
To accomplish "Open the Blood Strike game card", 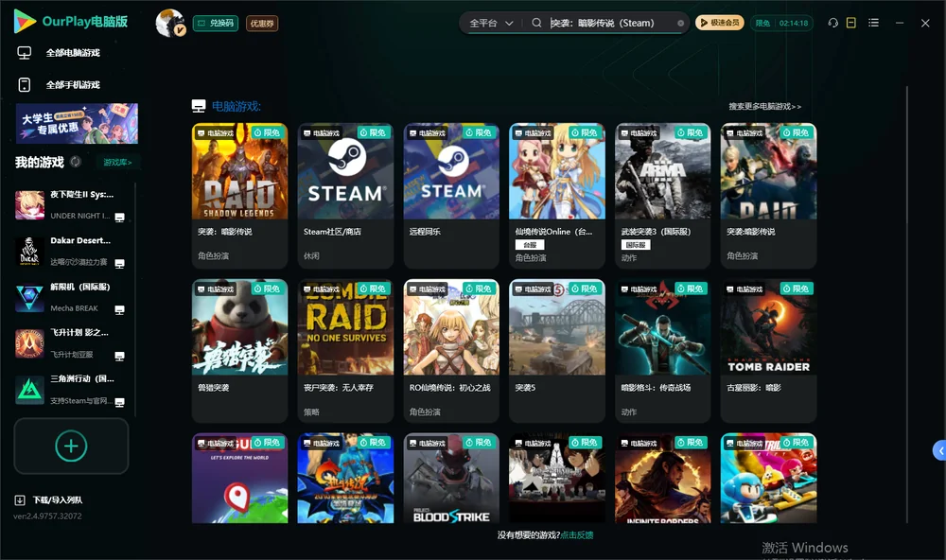I will pyautogui.click(x=451, y=478).
